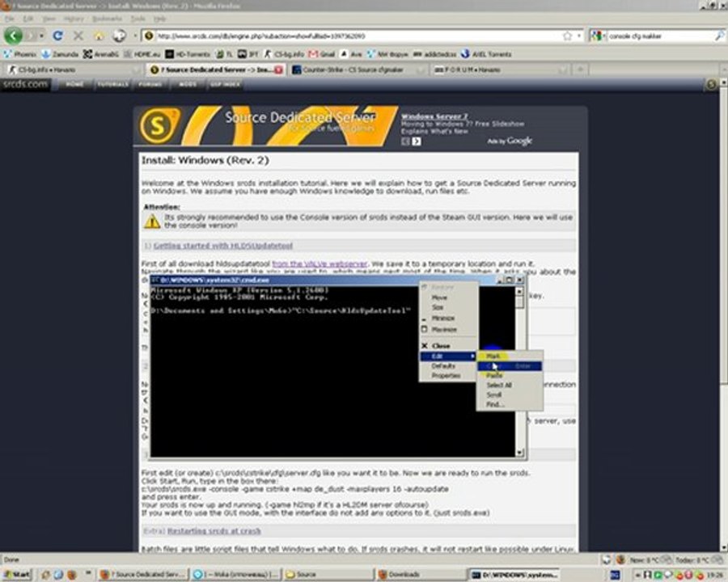Click the bookmark star in address bar

tap(567, 36)
